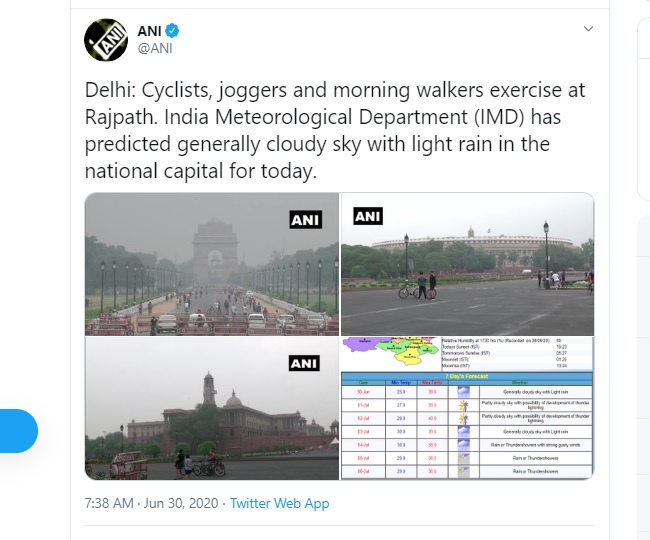Open the Secretariat building photo
The width and height of the screenshot is (650, 540).
click(x=211, y=408)
